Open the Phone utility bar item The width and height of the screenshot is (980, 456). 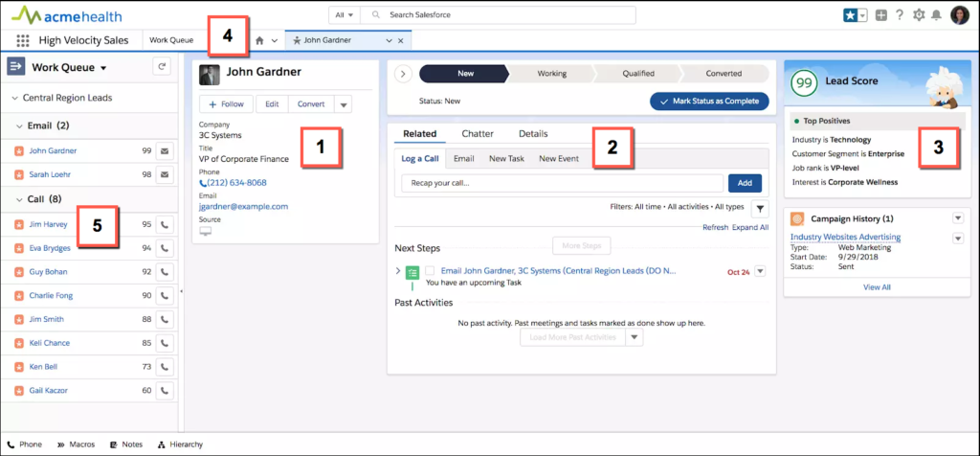[24, 445]
